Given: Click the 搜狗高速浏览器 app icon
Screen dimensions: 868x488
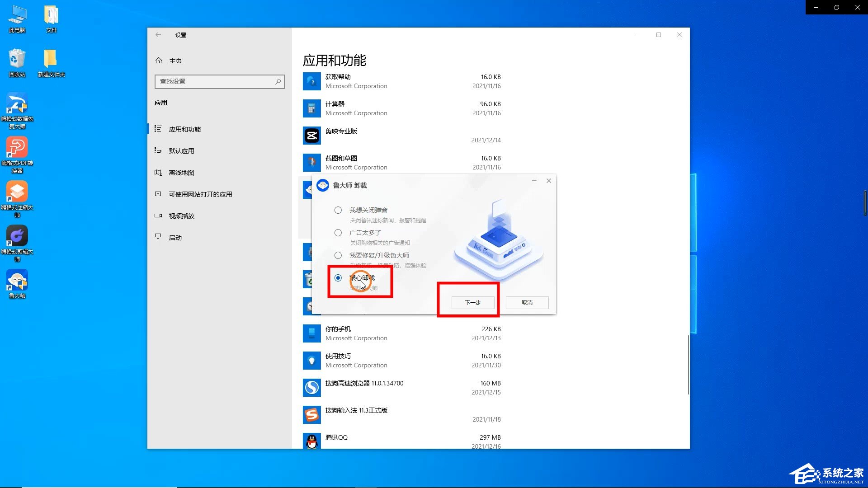Looking at the screenshot, I should pos(311,388).
